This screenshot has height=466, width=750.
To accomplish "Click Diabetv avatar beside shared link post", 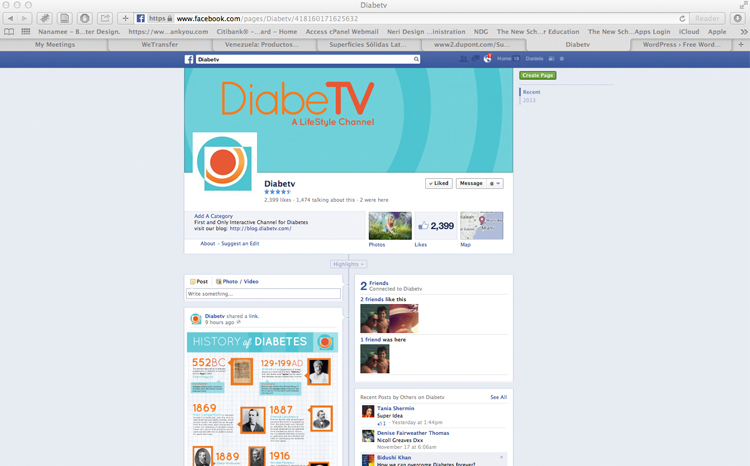I will tap(196, 319).
